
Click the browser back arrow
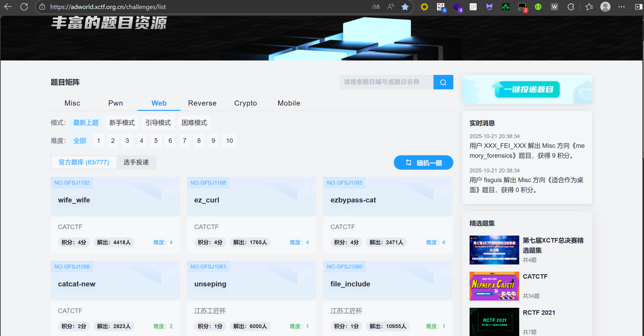8,7
